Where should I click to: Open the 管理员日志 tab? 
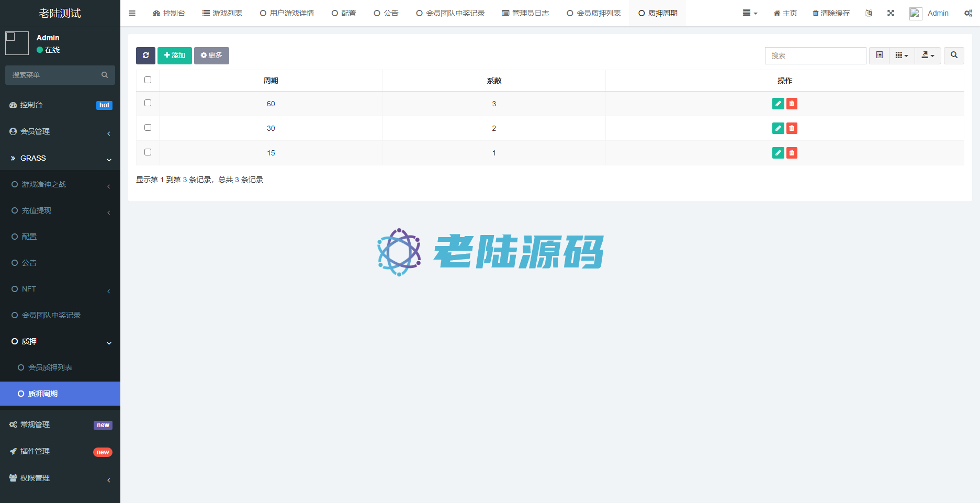click(525, 13)
